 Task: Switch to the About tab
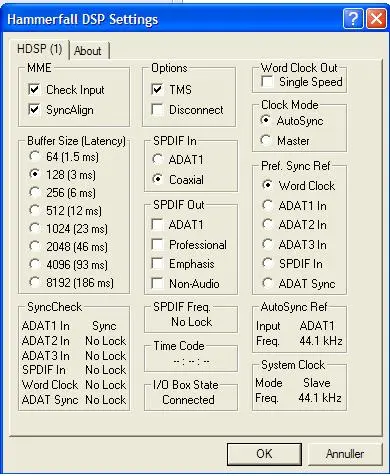click(88, 51)
